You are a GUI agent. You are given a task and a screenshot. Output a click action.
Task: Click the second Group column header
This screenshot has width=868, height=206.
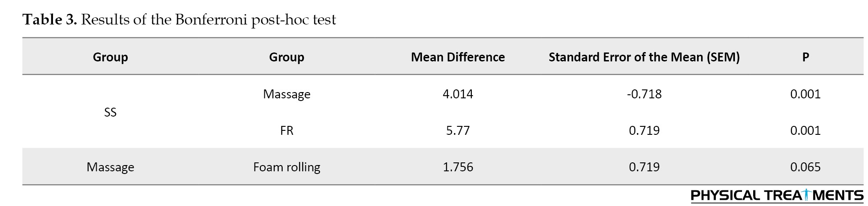click(x=287, y=57)
